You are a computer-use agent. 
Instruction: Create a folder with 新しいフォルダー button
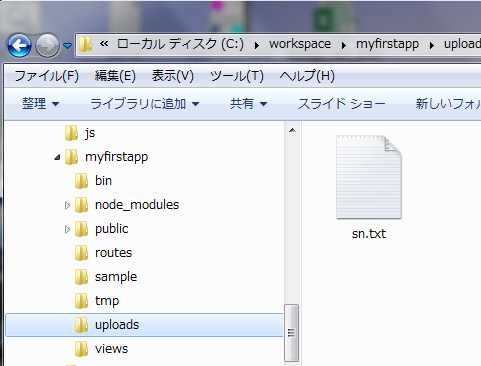[448, 104]
